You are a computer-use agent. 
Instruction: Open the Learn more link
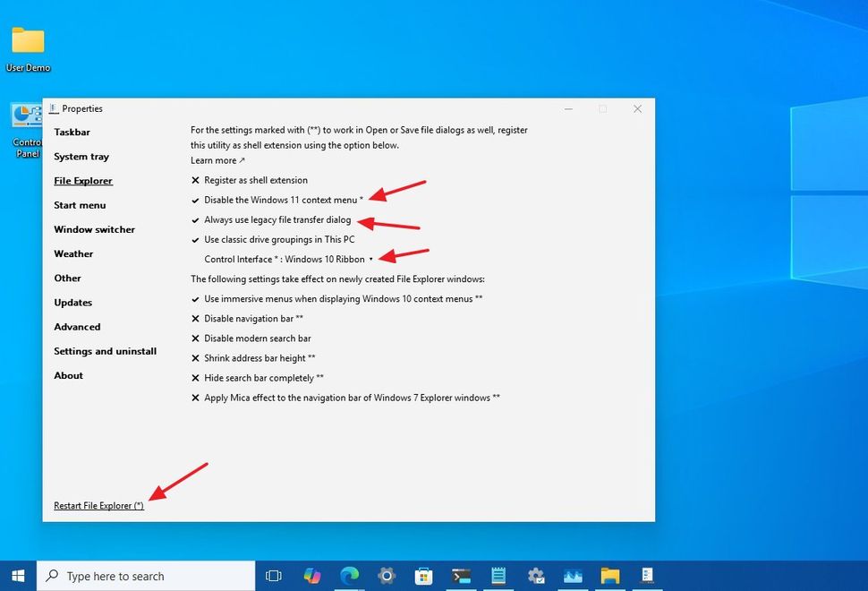click(213, 159)
